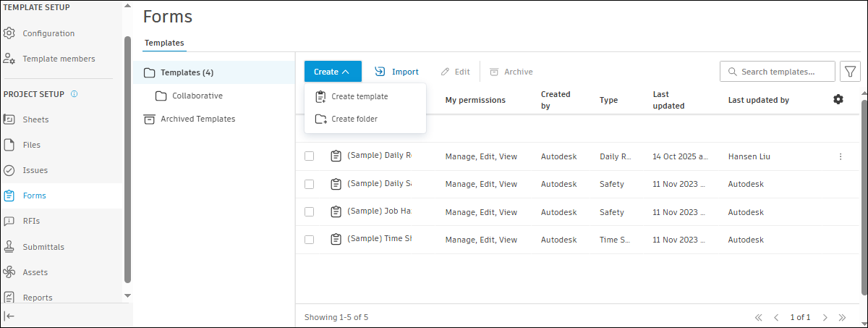Go to the next page arrow

point(825,317)
